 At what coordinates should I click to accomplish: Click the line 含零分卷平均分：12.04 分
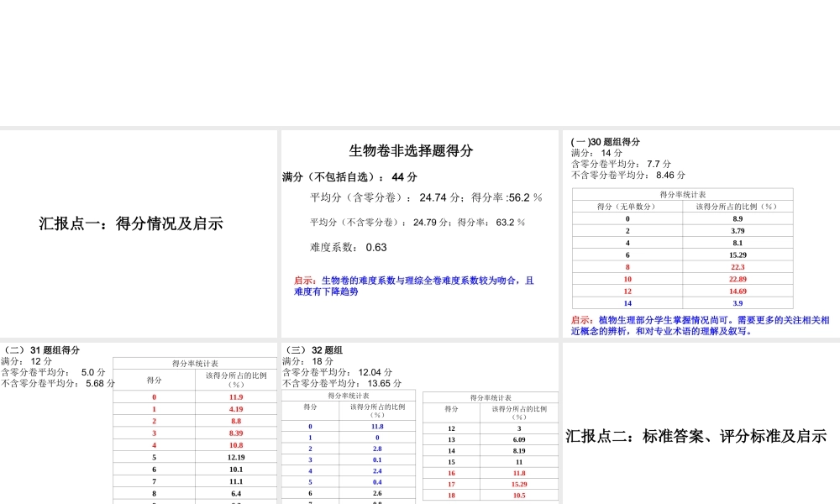[338, 372]
